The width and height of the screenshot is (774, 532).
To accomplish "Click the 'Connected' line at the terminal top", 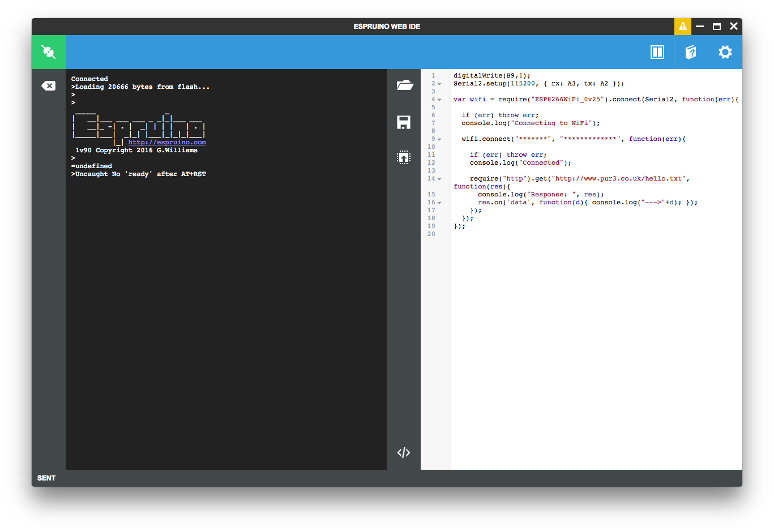I will pyautogui.click(x=89, y=79).
